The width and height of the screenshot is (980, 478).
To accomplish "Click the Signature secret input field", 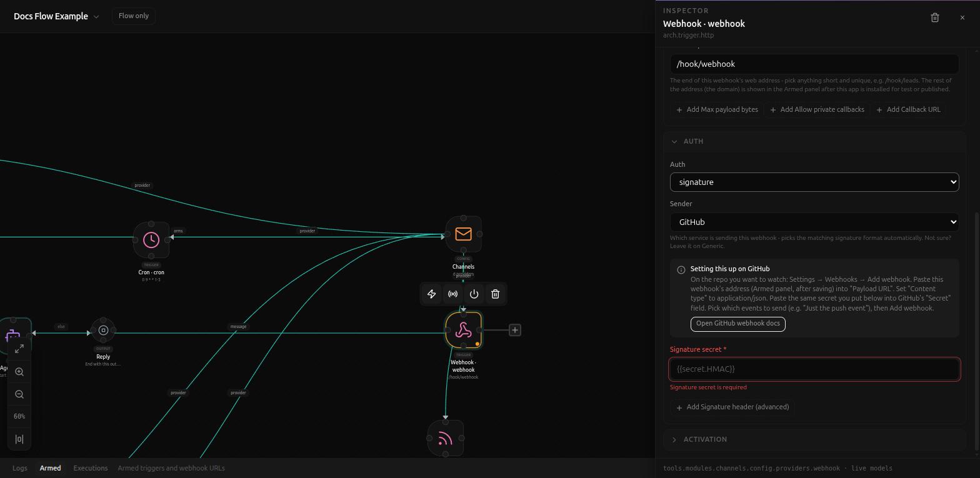I will pos(814,369).
